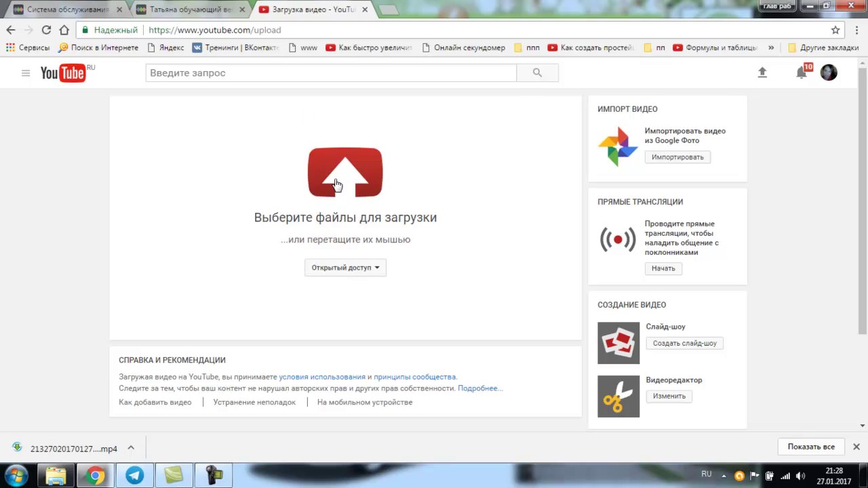Click the YouTube search input field
Screen dimensions: 868x488
tap(331, 73)
